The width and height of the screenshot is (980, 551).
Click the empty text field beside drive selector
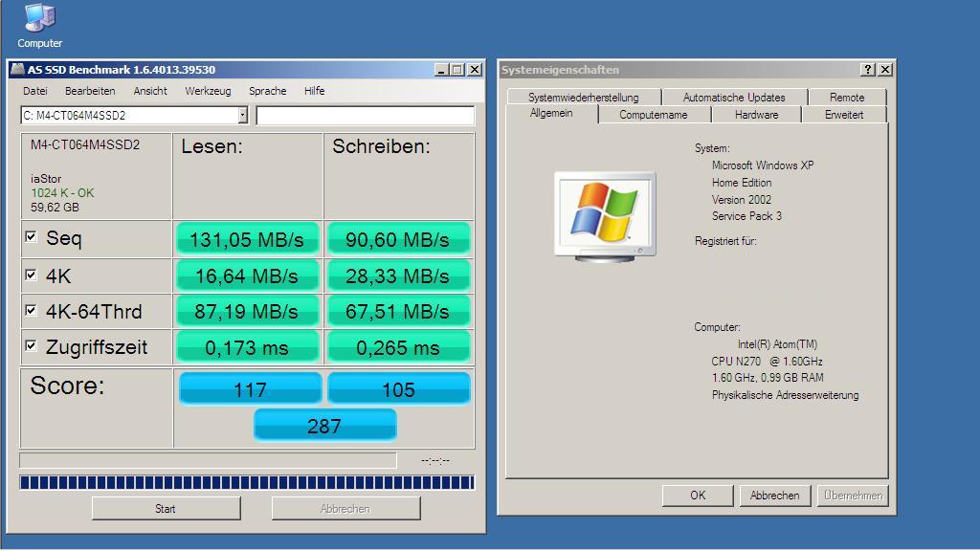(366, 116)
